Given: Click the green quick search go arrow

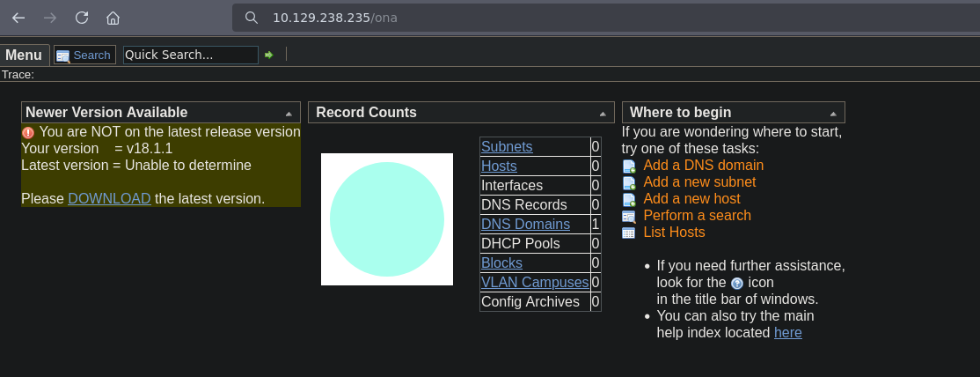Looking at the screenshot, I should (x=269, y=55).
